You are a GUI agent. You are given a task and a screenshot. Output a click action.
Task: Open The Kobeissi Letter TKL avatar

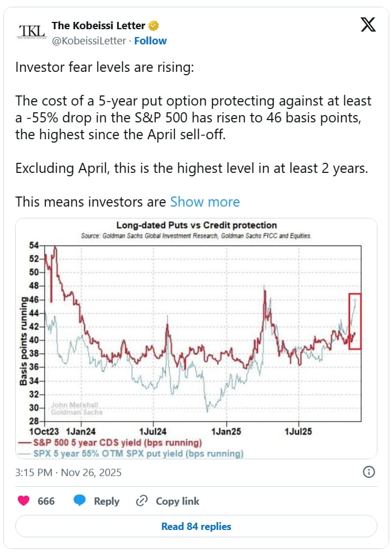click(31, 31)
